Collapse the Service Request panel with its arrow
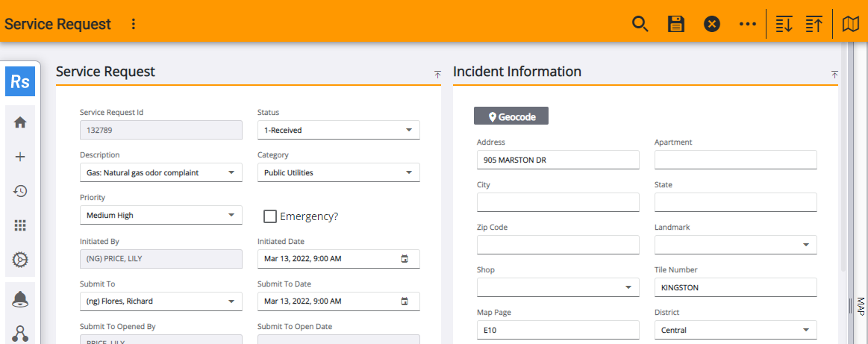The image size is (868, 344). click(x=437, y=74)
